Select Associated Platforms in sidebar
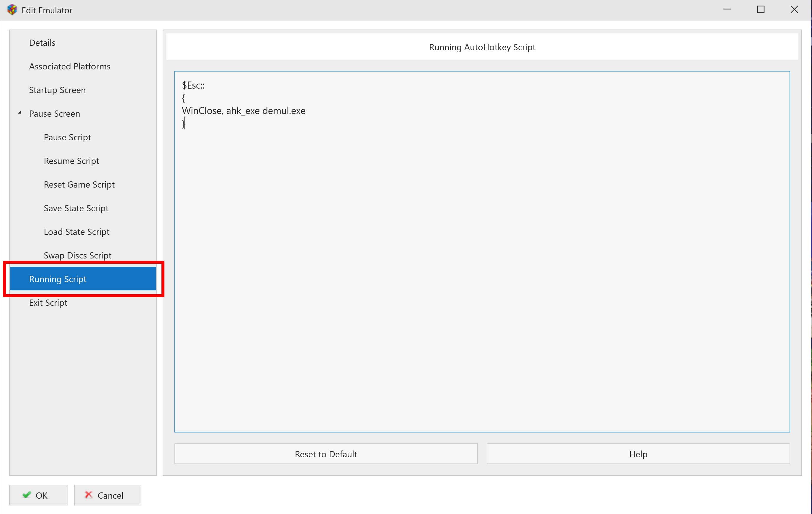The image size is (812, 514). (x=83, y=66)
